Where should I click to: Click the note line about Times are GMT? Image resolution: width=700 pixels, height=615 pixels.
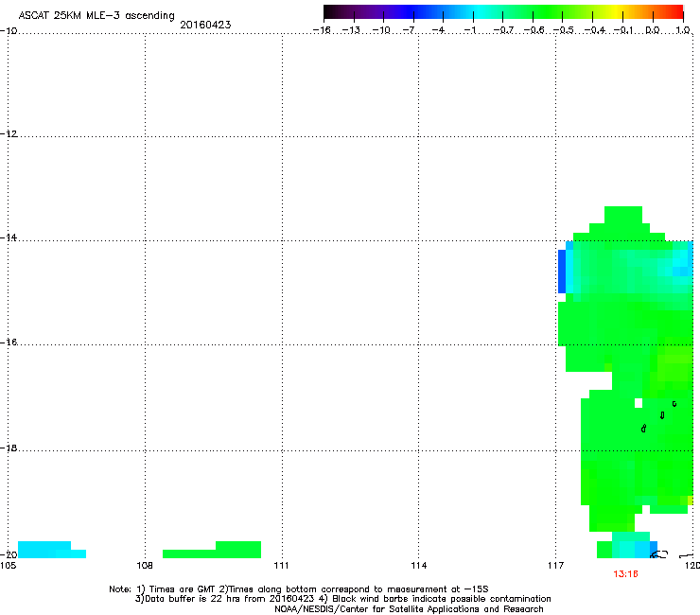point(299,589)
